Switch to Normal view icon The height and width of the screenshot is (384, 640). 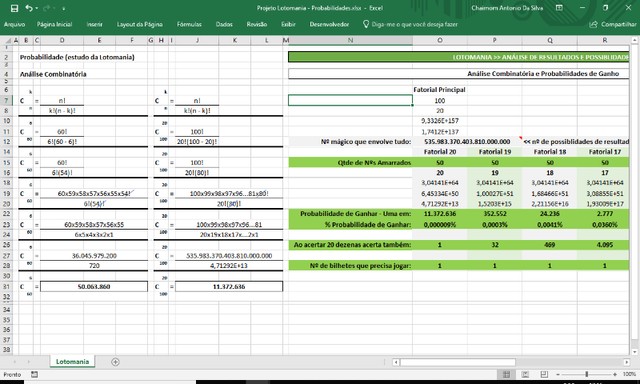click(x=507, y=374)
